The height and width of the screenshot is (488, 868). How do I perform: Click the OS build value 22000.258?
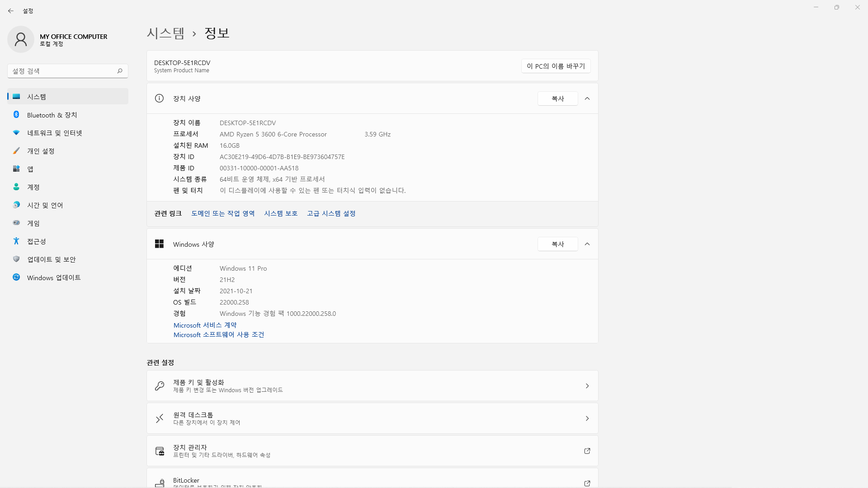[234, 302]
